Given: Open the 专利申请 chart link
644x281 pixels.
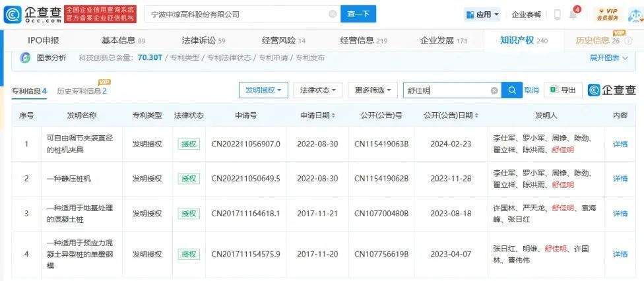Looking at the screenshot, I should point(273,58).
